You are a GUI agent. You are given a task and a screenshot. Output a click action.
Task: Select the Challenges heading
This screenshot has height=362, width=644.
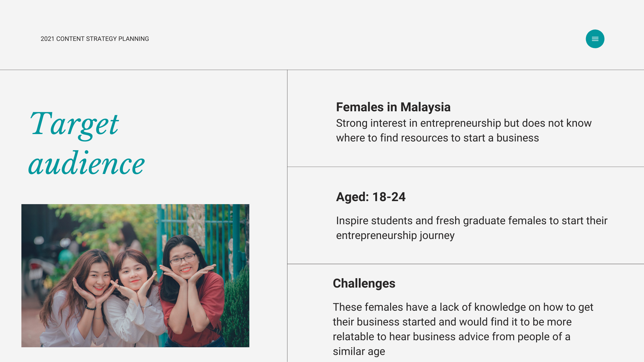coord(364,284)
